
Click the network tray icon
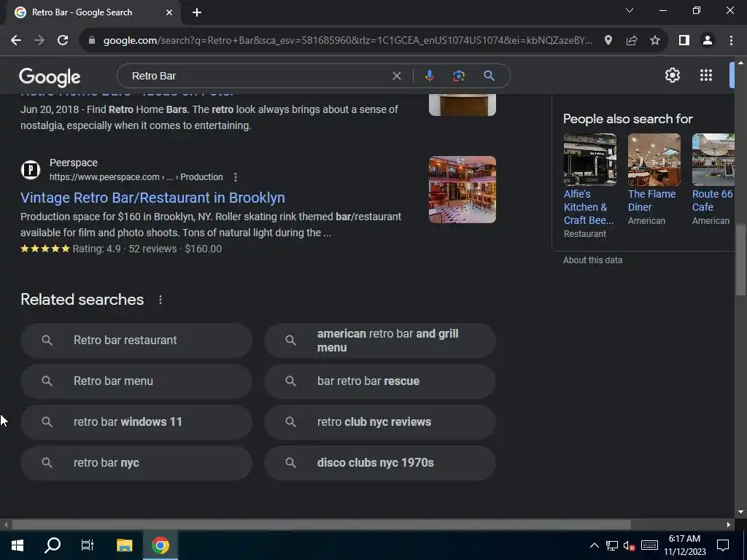(x=612, y=545)
